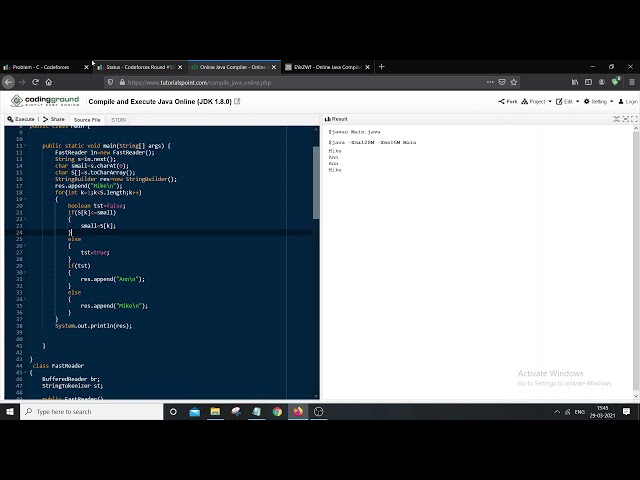Viewport: 640px width, 480px height.
Task: Open the Firefox account icon
Action: [x=602, y=82]
